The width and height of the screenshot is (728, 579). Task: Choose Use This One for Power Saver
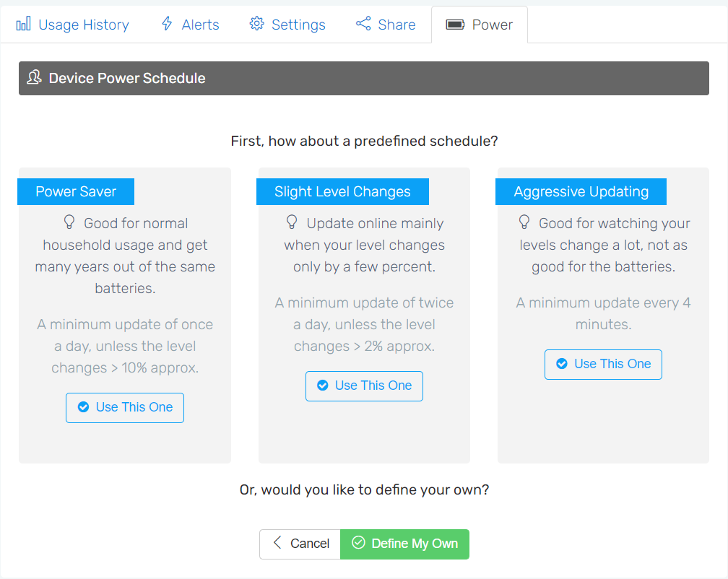click(125, 408)
